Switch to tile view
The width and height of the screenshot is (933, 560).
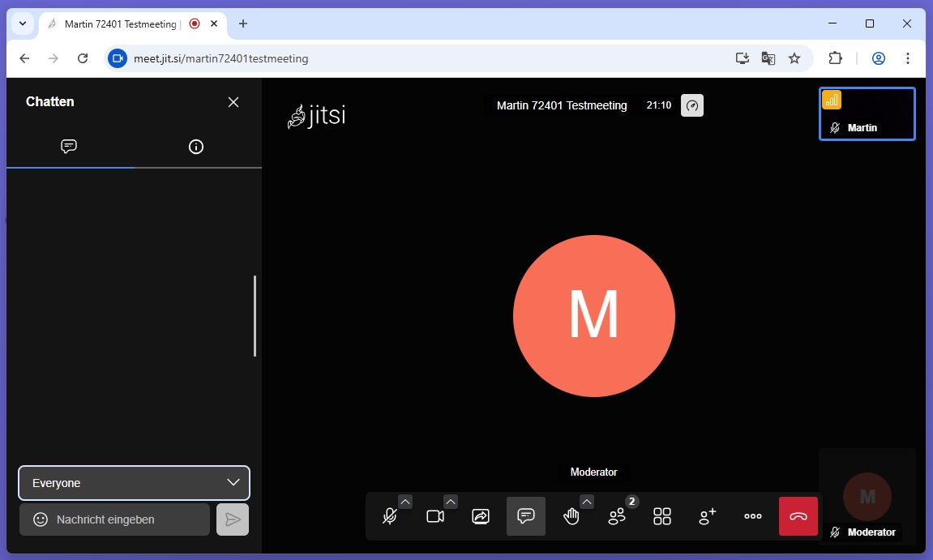click(662, 516)
